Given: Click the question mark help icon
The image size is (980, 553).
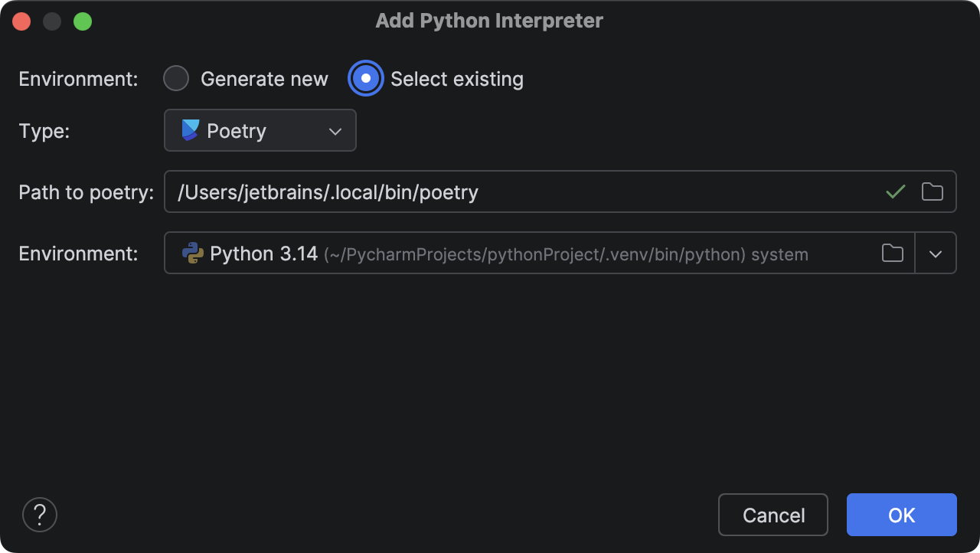Looking at the screenshot, I should (x=39, y=514).
